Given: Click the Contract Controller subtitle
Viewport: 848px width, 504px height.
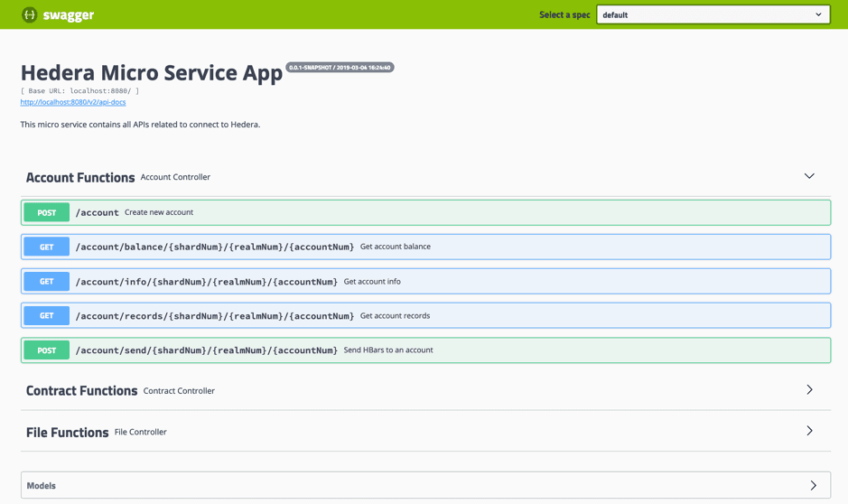Looking at the screenshot, I should pyautogui.click(x=179, y=390).
